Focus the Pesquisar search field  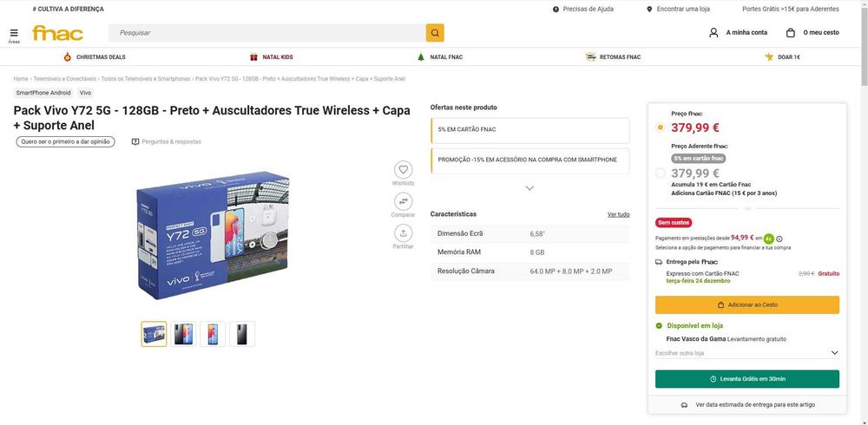click(x=267, y=33)
